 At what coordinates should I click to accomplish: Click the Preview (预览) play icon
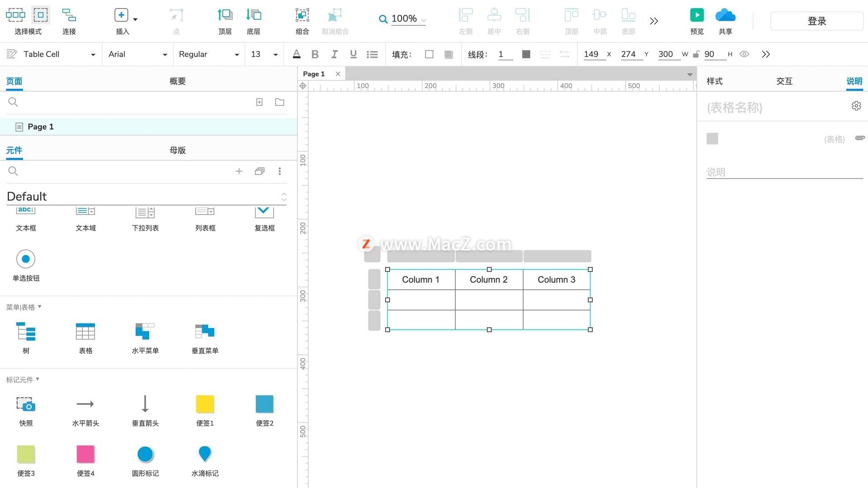tap(697, 15)
